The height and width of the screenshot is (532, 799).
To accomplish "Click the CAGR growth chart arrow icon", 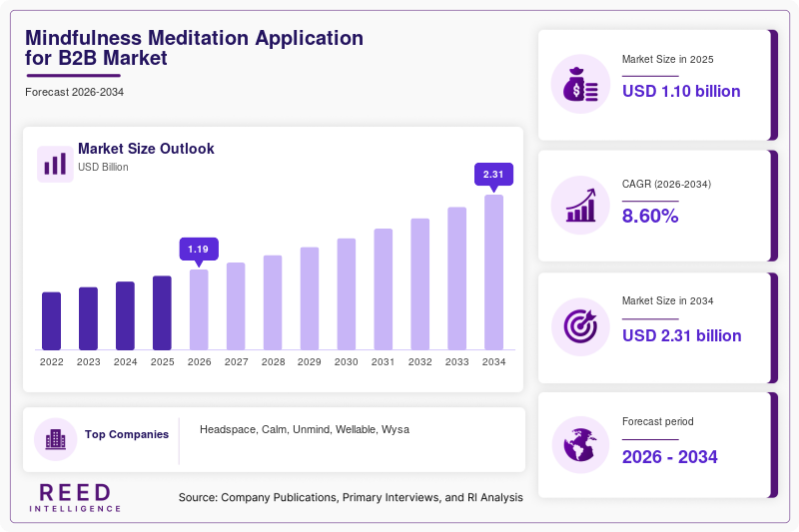I will coord(580,206).
